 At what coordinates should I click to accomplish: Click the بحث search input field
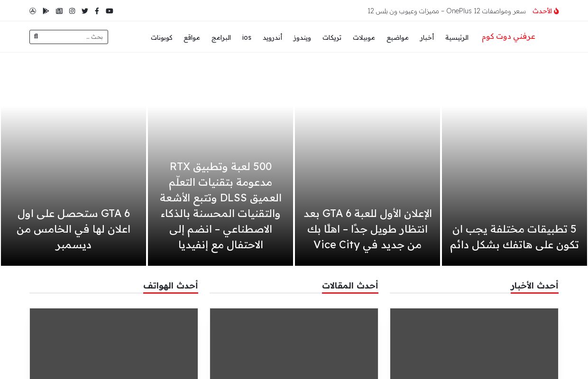coord(69,37)
